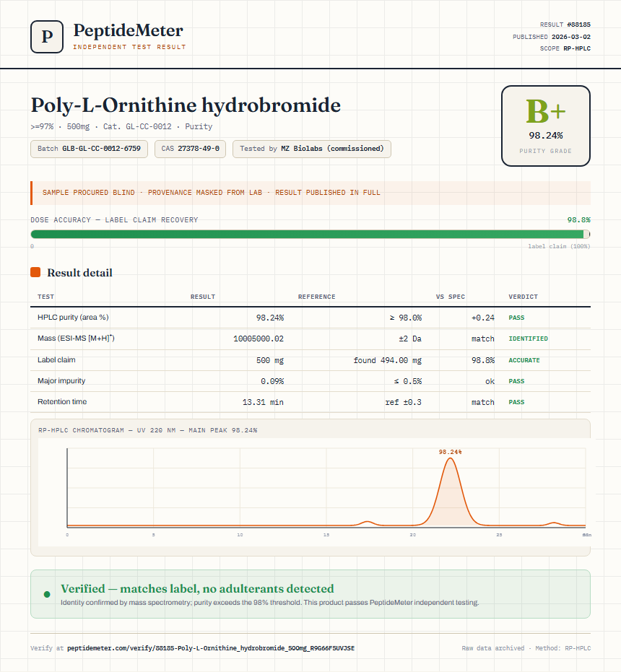This screenshot has height=672, width=621.
Task: Select the Mass (ESI-MS [M+H]+) row label
Action: pos(76,338)
